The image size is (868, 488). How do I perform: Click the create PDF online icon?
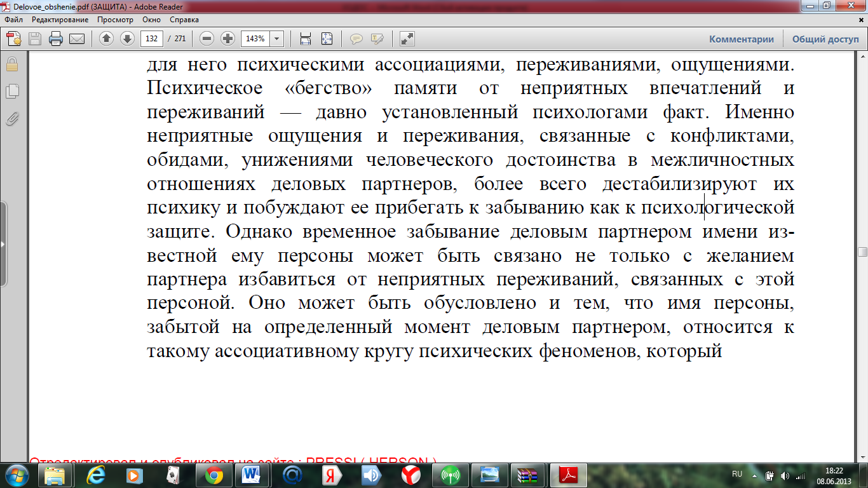point(14,39)
